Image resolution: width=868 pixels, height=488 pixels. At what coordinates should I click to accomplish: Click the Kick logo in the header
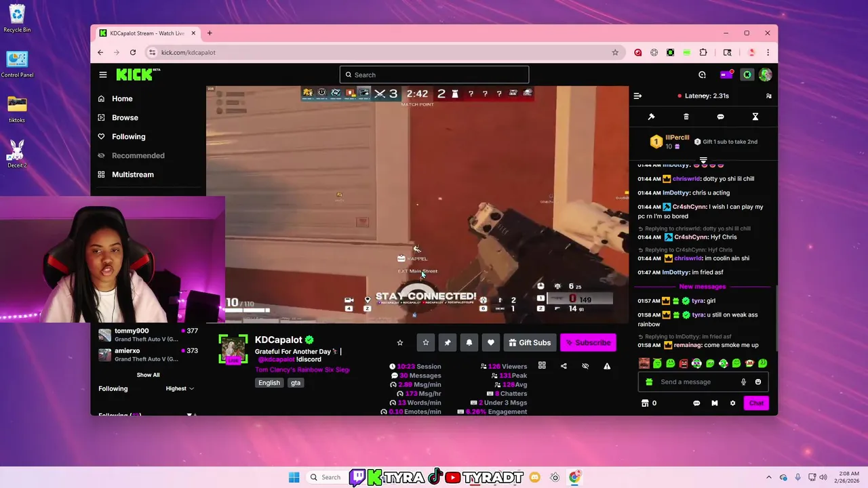pyautogui.click(x=138, y=75)
